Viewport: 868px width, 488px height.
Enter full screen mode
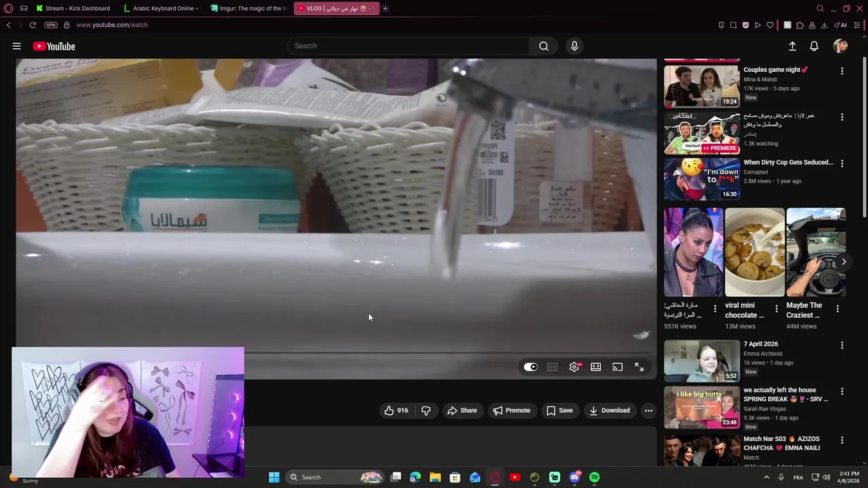pos(639,367)
